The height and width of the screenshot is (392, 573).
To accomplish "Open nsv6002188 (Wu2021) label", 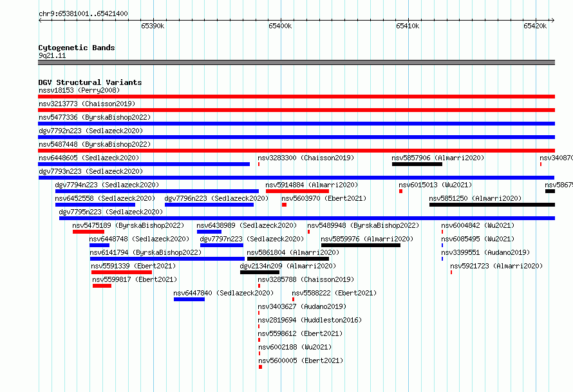I will (x=295, y=347).
